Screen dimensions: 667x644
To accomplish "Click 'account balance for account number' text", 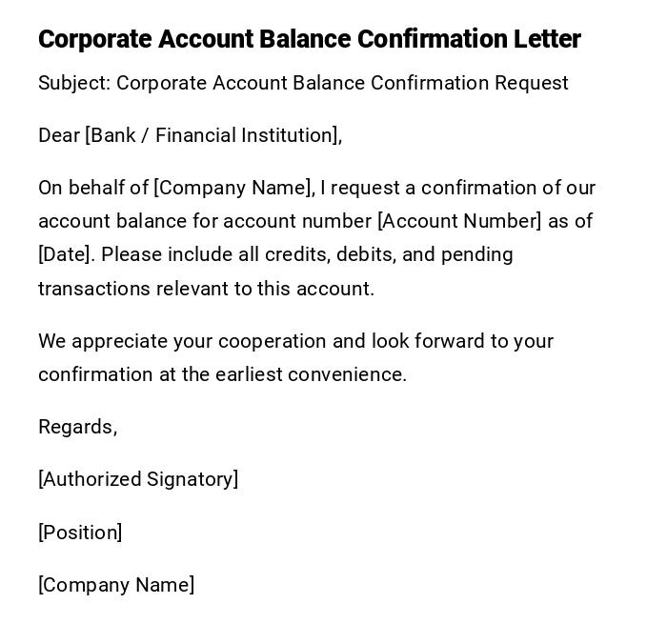I will coord(205,221).
